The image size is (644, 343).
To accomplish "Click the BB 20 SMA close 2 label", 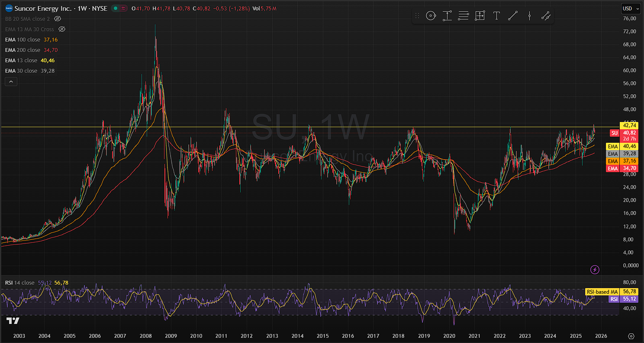I will pyautogui.click(x=28, y=19).
